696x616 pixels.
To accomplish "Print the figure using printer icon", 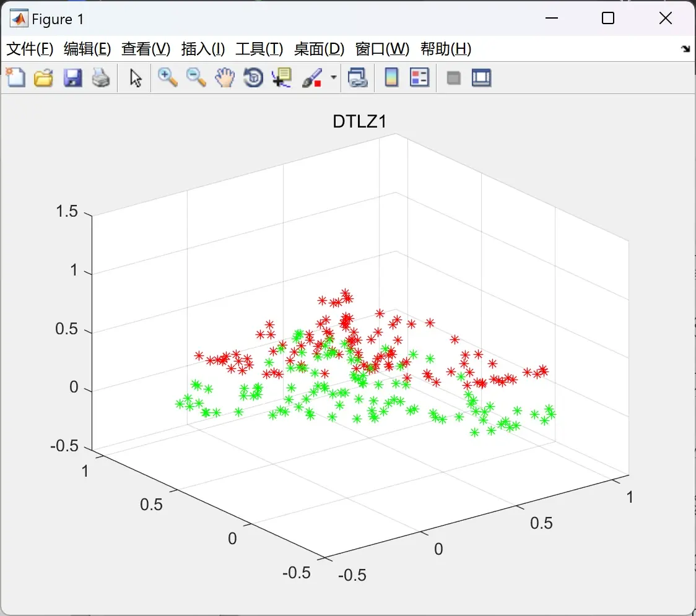I will [101, 77].
